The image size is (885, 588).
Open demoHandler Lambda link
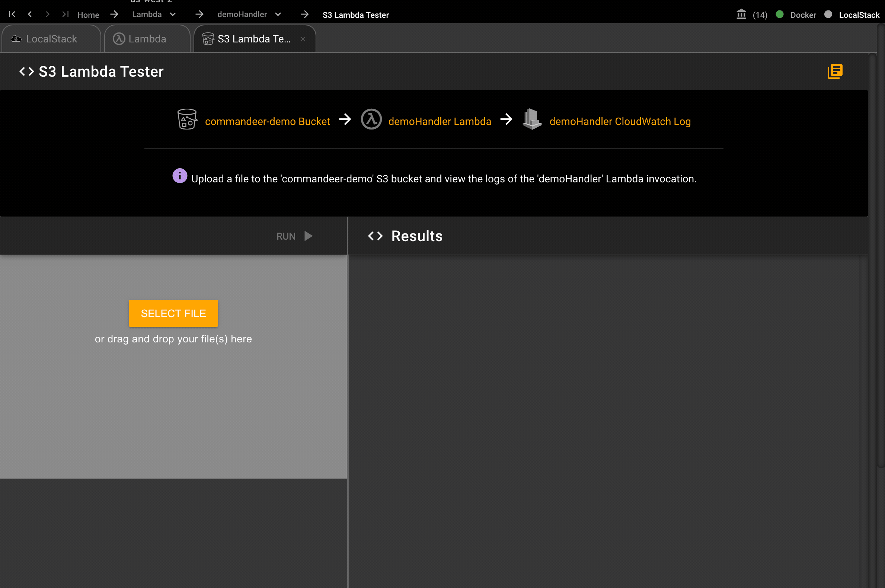coord(440,121)
